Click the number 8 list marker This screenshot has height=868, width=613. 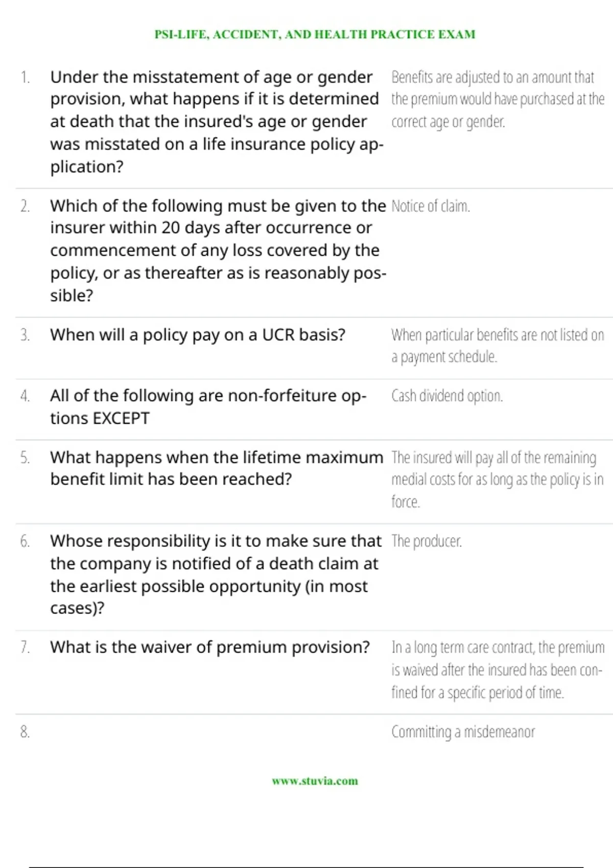(x=25, y=732)
